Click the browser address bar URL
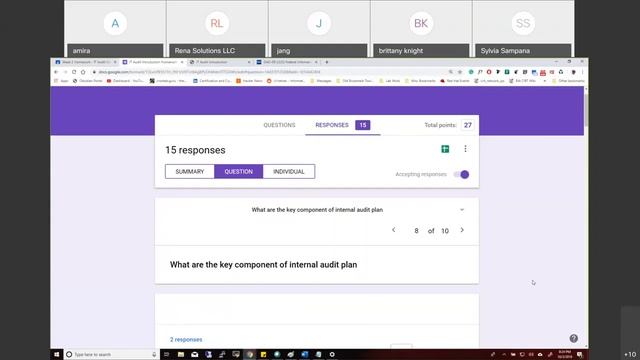640x360 pixels. (x=208, y=72)
